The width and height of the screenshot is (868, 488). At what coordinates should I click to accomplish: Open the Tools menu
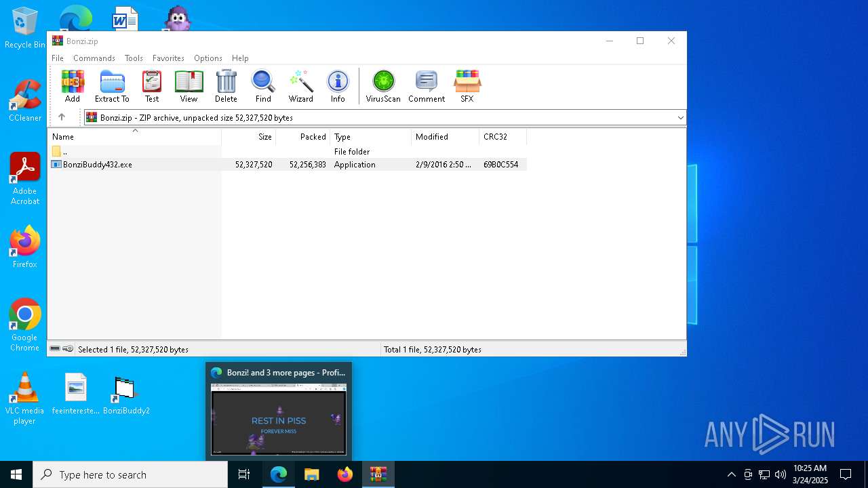pyautogui.click(x=134, y=58)
